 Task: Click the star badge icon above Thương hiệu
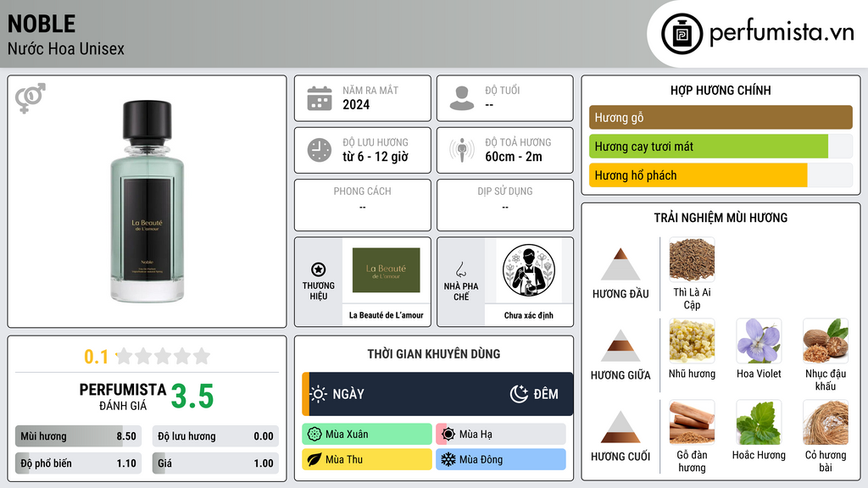319,269
